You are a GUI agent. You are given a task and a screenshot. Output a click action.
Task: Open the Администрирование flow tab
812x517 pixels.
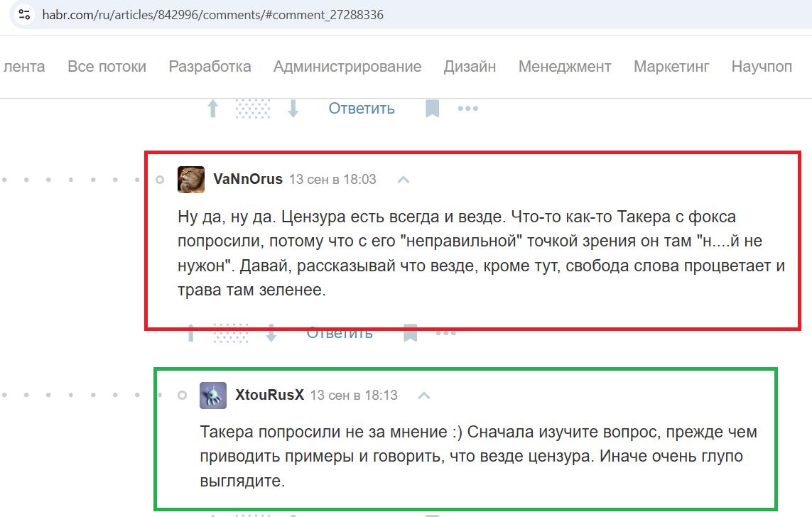[347, 66]
